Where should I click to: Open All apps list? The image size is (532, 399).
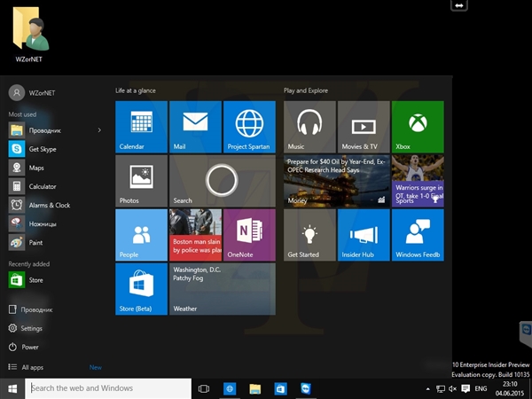[33, 367]
